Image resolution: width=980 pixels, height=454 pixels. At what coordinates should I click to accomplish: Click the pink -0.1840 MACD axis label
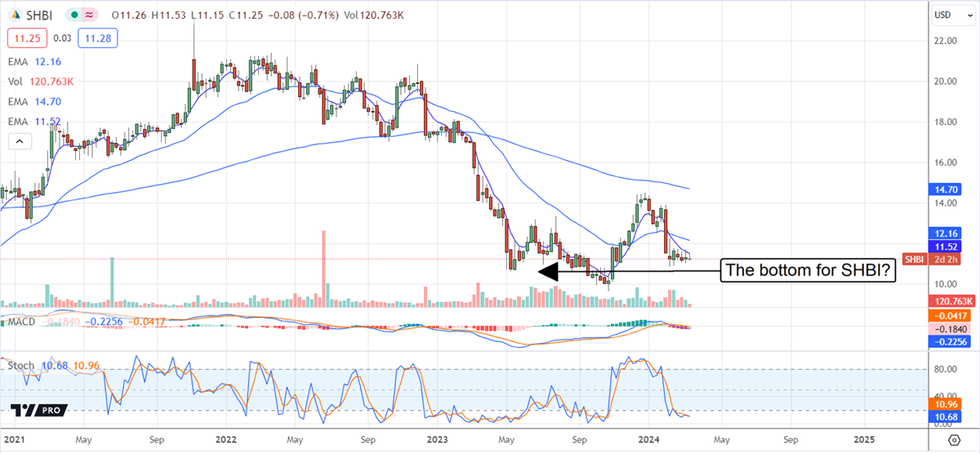951,328
